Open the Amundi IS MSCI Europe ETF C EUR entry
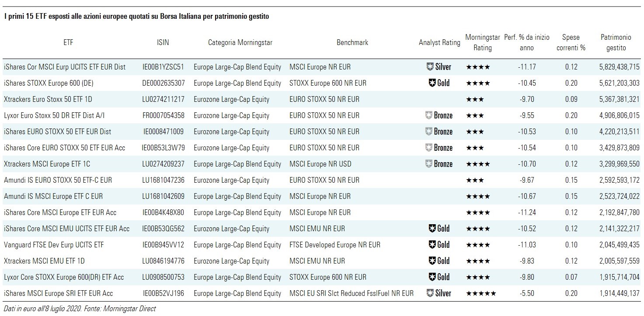 pos(53,196)
